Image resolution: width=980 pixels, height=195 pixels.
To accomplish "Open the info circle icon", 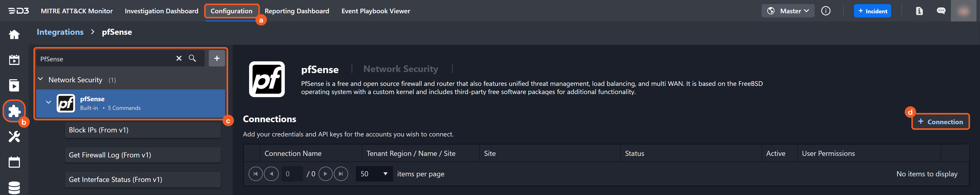I will (826, 11).
